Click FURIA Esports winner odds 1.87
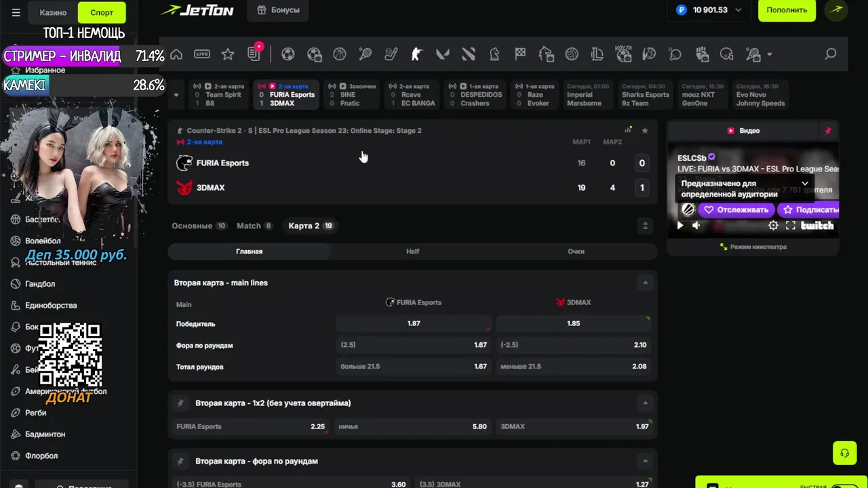The height and width of the screenshot is (488, 868). (x=414, y=324)
